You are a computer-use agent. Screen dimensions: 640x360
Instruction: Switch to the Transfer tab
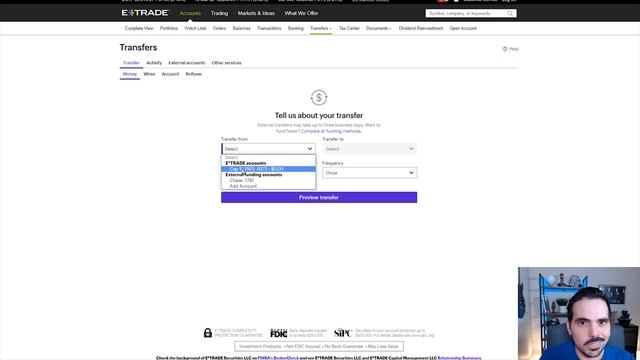[x=131, y=63]
